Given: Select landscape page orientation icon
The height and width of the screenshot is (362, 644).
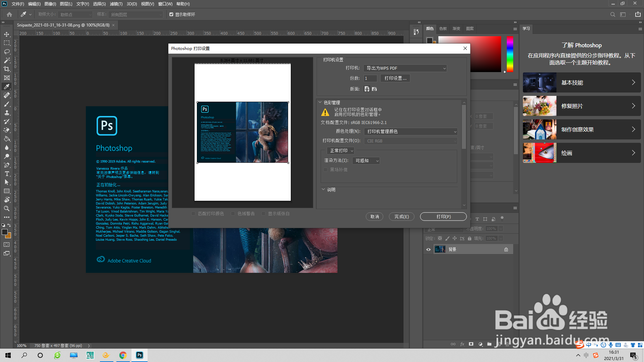Looking at the screenshot, I should pos(374,89).
